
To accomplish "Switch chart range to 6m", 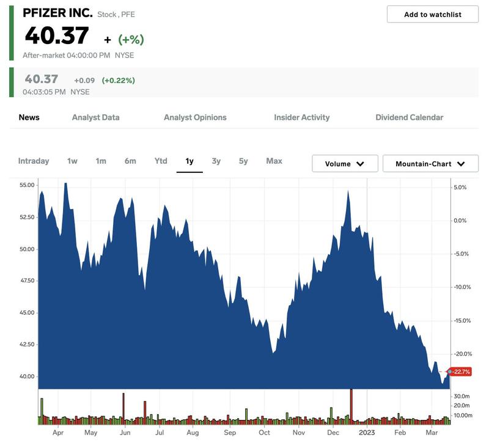I will tap(130, 161).
